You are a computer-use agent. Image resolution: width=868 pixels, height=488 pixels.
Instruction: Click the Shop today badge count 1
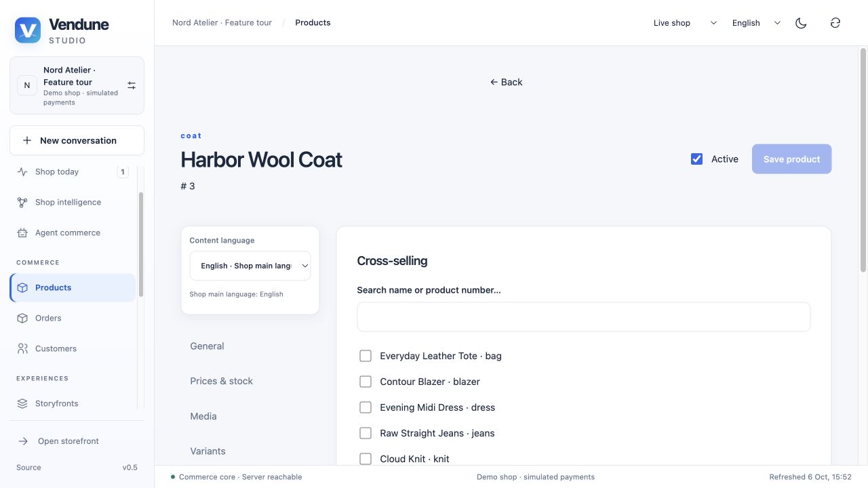123,171
